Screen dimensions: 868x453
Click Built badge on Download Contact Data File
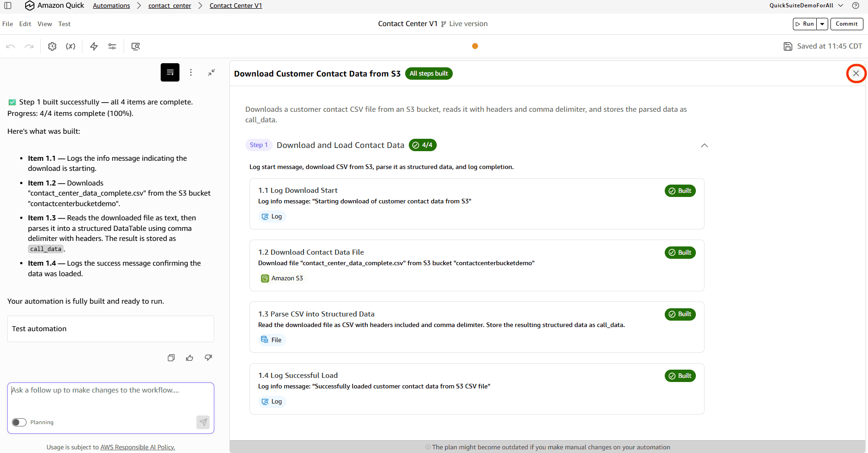pyautogui.click(x=680, y=253)
